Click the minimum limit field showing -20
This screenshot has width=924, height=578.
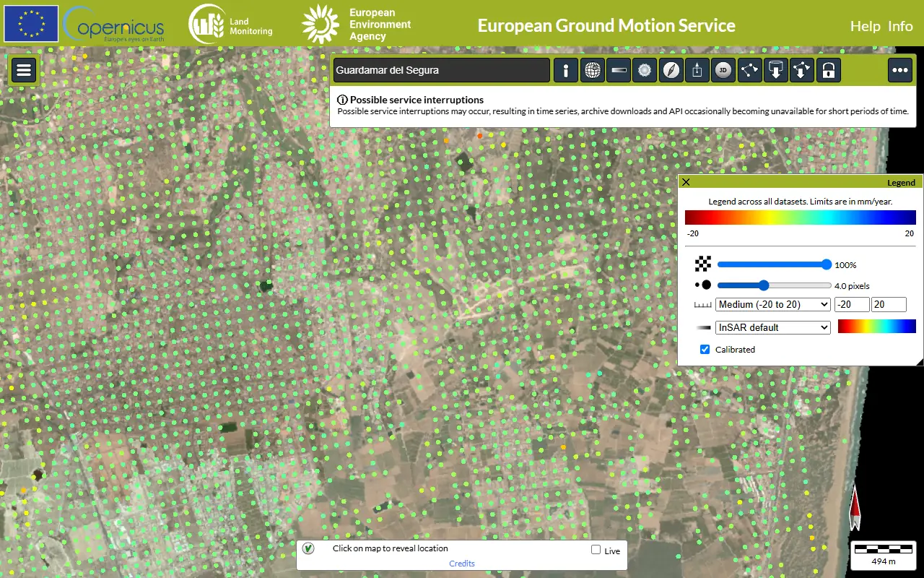pos(852,305)
